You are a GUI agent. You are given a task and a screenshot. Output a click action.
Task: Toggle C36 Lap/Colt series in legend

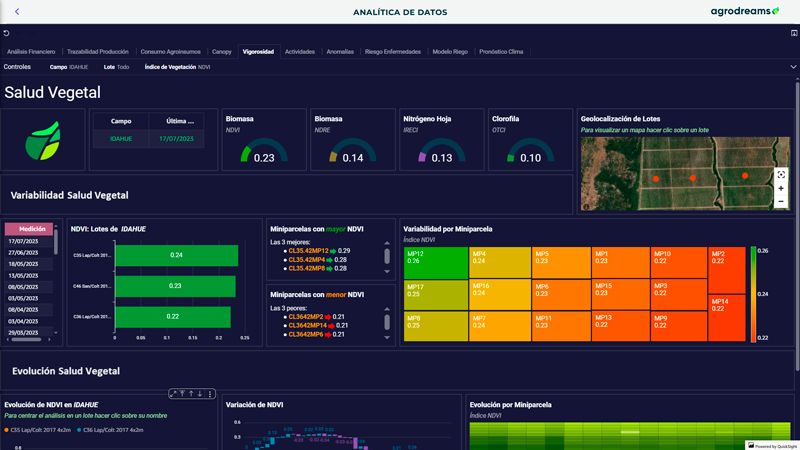pos(110,429)
